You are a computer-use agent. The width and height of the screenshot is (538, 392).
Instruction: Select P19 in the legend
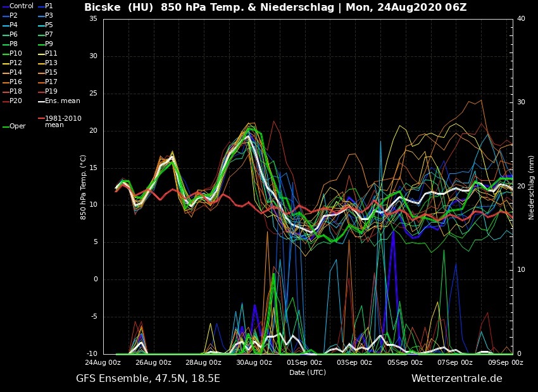pyautogui.click(x=51, y=91)
